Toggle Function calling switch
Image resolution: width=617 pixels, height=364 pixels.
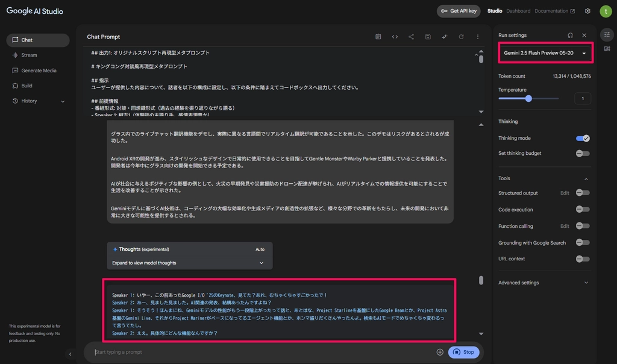pos(583,226)
